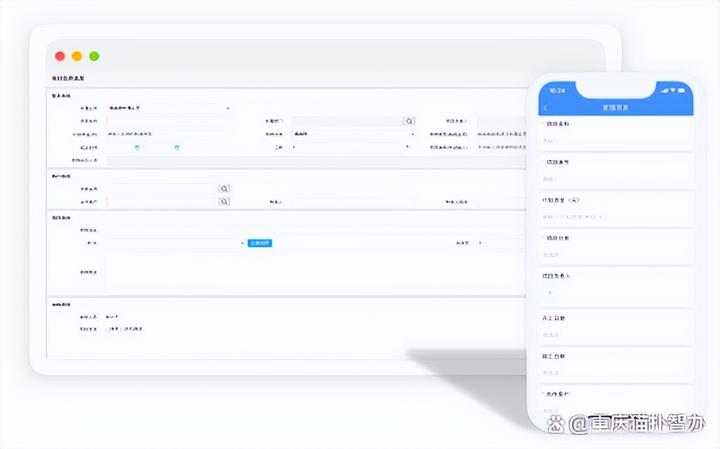Open the first calendar date-picker icon
The height and width of the screenshot is (449, 720).
point(137,147)
